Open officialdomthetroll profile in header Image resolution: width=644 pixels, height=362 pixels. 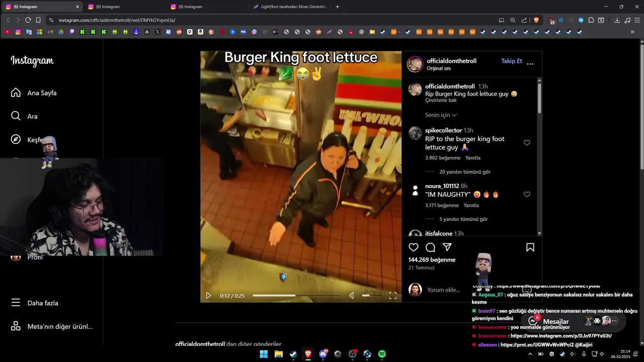point(451,61)
